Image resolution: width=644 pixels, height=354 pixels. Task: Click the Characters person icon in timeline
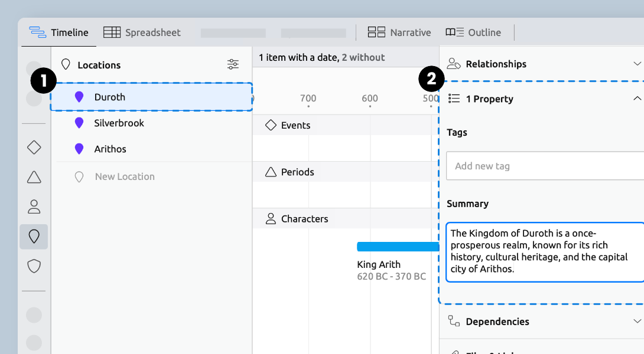[271, 219]
